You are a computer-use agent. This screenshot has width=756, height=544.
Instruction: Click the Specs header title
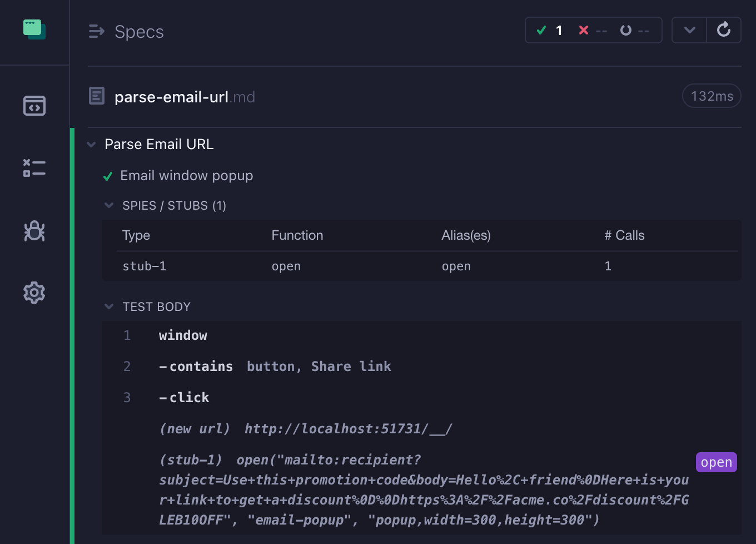(139, 32)
